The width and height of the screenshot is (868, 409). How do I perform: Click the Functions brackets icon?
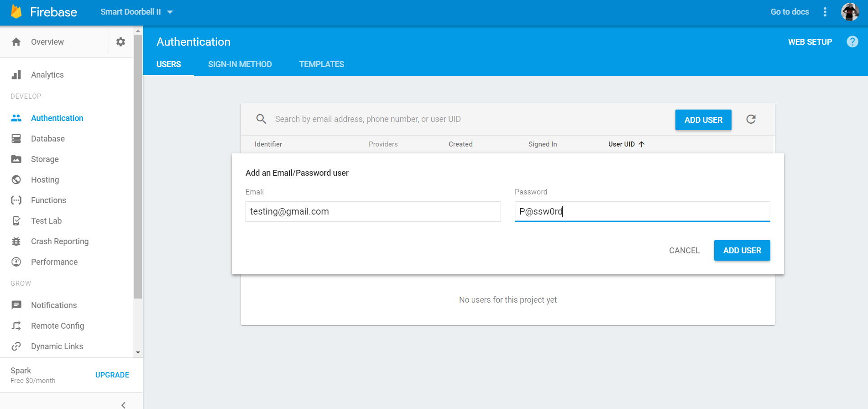tap(16, 200)
